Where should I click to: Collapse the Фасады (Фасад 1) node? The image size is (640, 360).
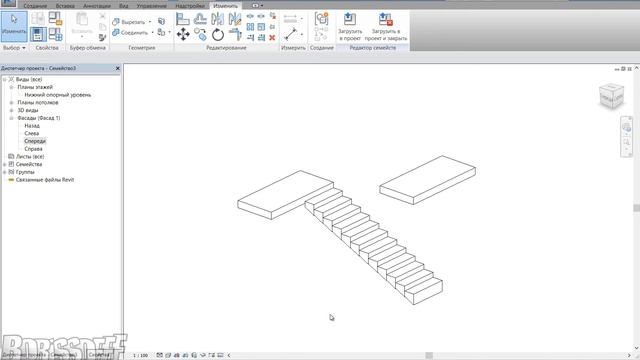(11, 118)
